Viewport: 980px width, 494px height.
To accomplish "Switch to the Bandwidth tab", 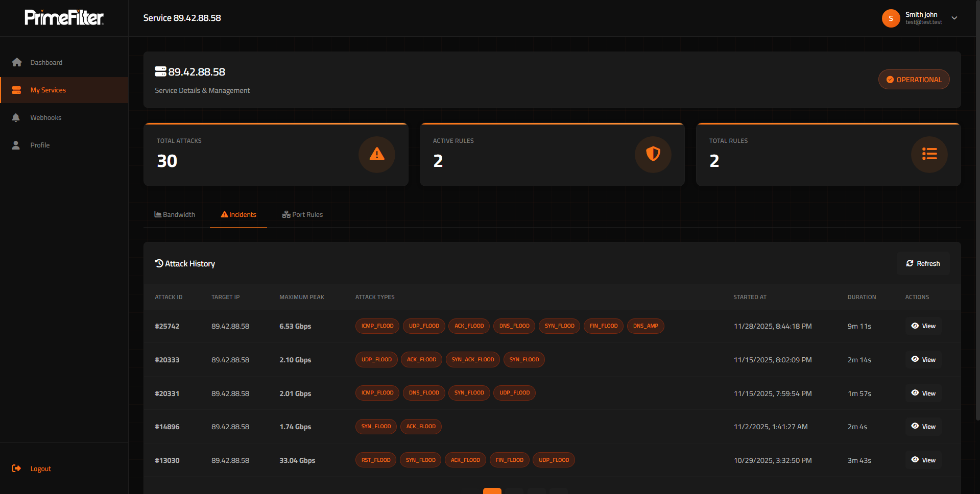I will click(174, 214).
